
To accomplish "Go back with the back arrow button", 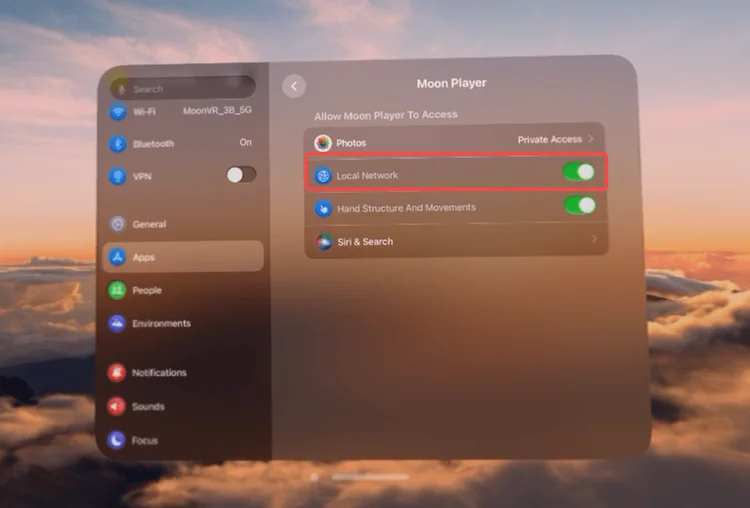I will [x=294, y=86].
